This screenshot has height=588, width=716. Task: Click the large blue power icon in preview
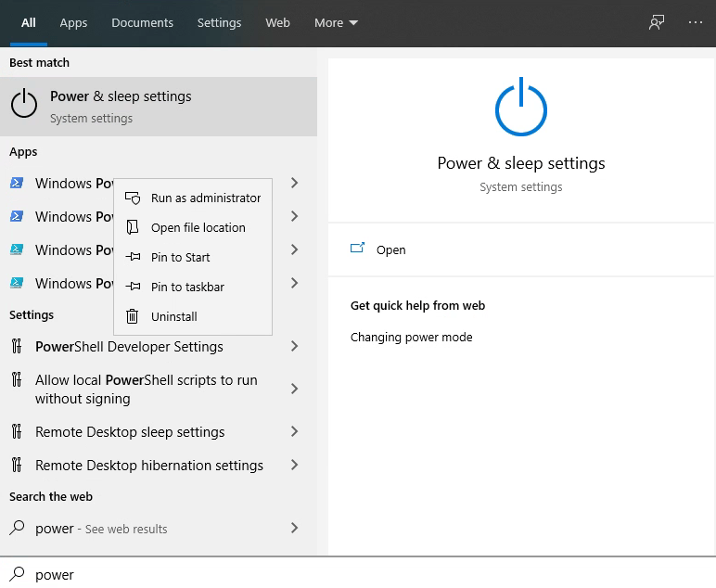[x=521, y=107]
